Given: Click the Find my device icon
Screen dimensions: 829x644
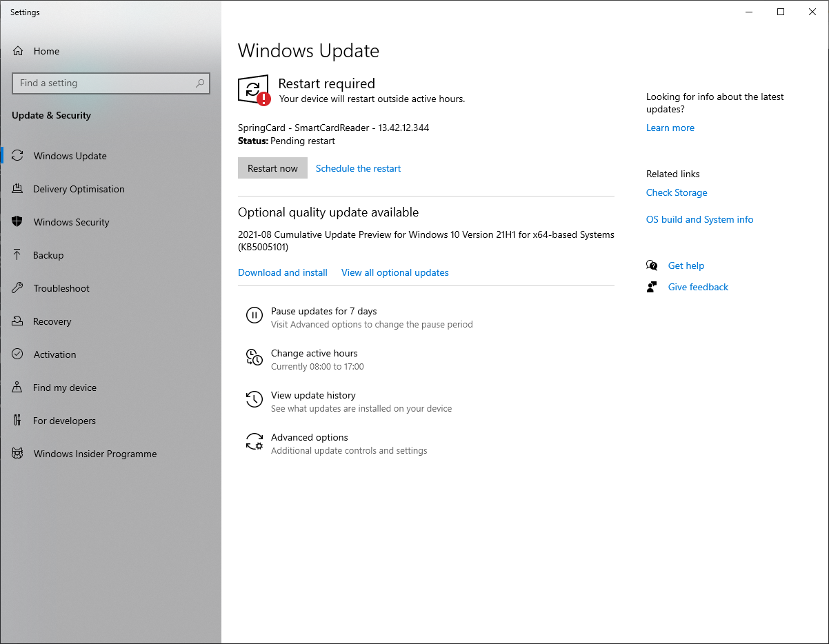Looking at the screenshot, I should click(17, 388).
